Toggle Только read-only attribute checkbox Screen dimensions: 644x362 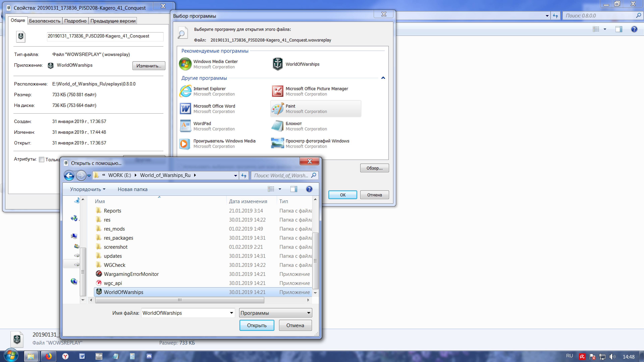(42, 160)
